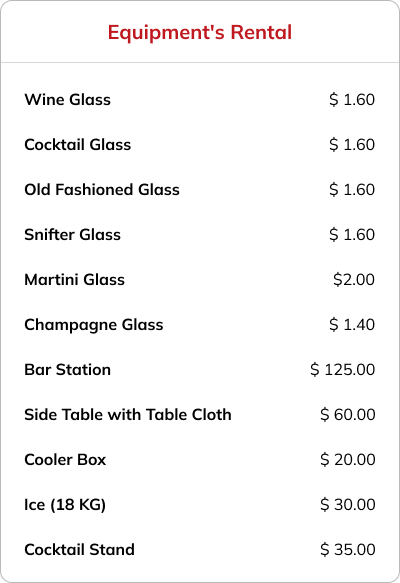This screenshot has width=400, height=583.
Task: Click the Cocktail Stand label
Action: pyautogui.click(x=80, y=550)
